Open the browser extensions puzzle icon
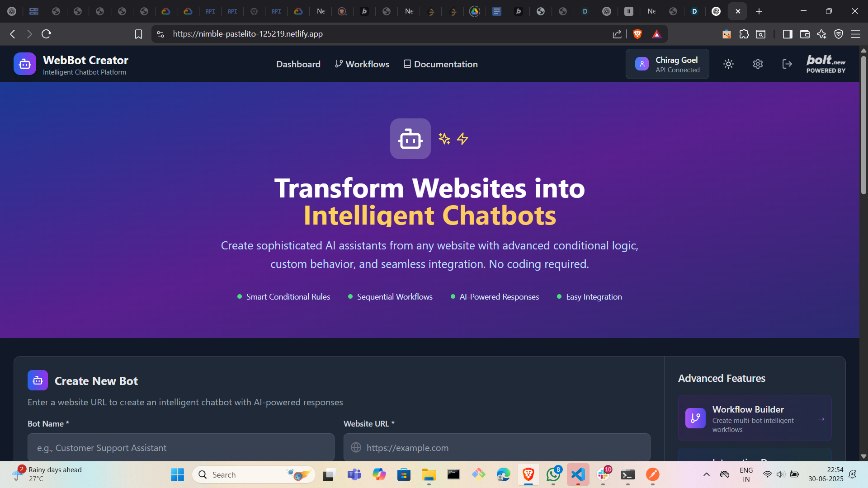Viewport: 868px width, 488px height. pos(744,34)
